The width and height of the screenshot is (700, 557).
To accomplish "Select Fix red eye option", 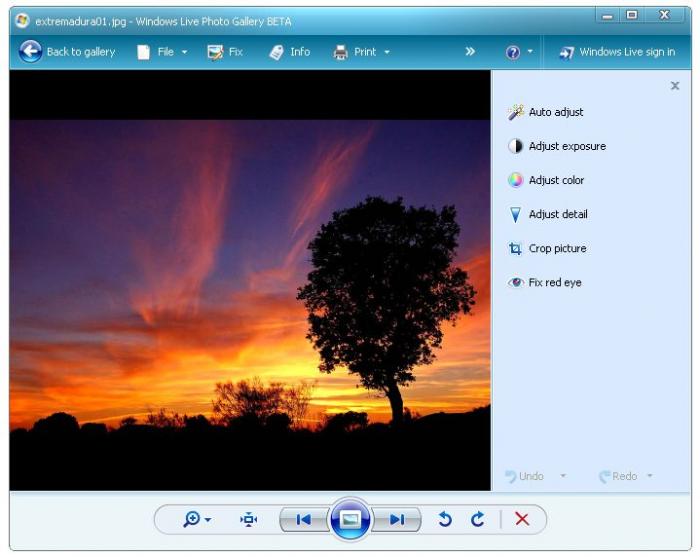I will pos(555,283).
